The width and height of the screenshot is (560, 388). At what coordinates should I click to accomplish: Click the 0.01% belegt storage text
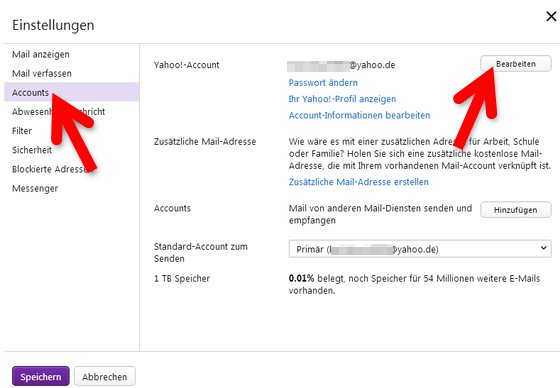pos(414,284)
